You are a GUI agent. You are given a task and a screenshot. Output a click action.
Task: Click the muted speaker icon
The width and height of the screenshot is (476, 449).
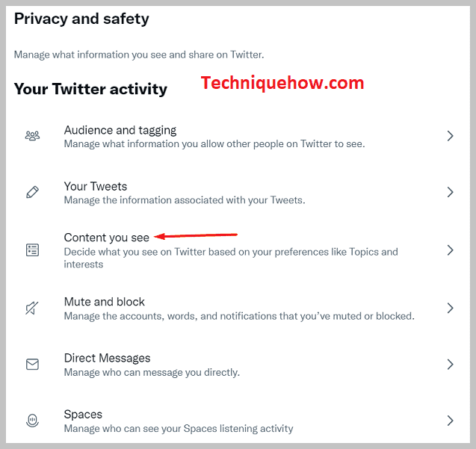pyautogui.click(x=32, y=308)
